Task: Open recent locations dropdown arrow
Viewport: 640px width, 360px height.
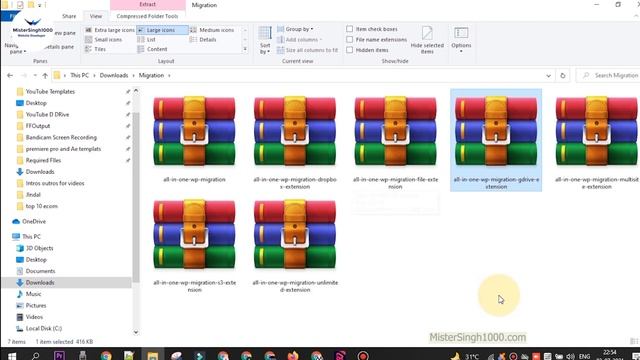Action: [35, 76]
